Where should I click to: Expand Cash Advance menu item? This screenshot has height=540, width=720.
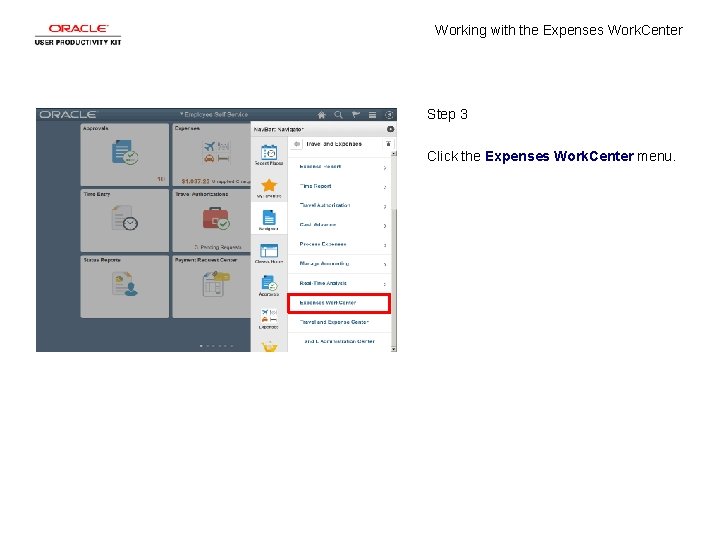339,225
